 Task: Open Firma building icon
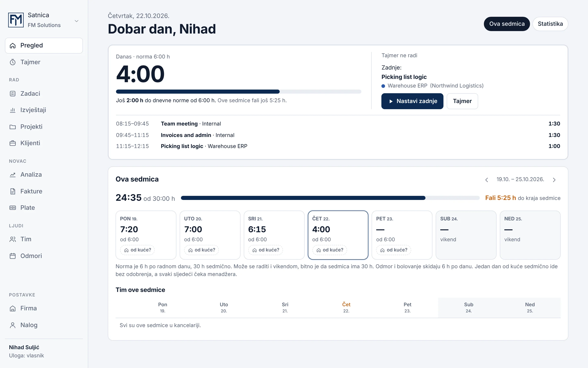tap(13, 308)
